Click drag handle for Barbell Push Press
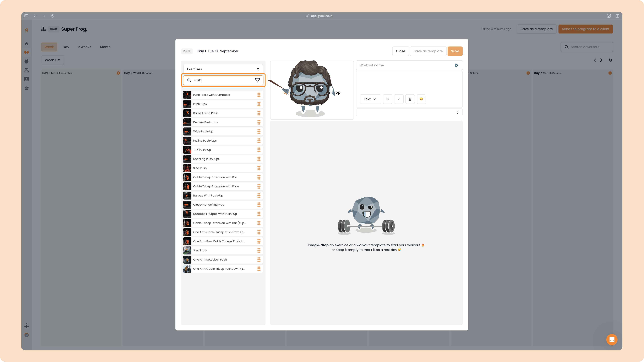Image resolution: width=644 pixels, height=362 pixels. [259, 113]
